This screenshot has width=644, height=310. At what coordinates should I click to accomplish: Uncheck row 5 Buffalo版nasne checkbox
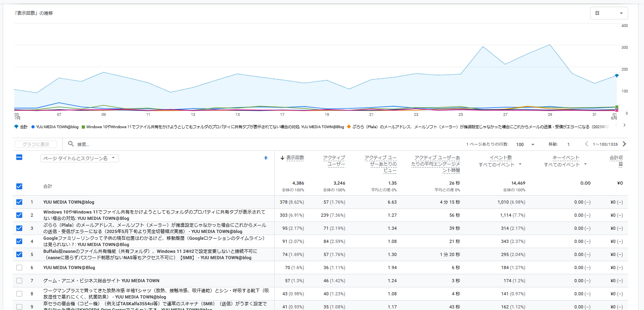point(19,254)
